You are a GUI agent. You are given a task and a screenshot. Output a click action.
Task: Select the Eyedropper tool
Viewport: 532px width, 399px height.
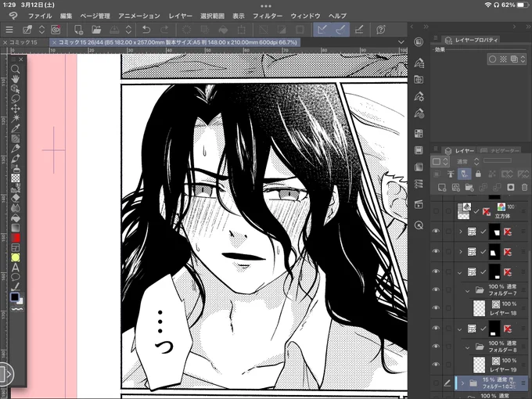point(16,128)
